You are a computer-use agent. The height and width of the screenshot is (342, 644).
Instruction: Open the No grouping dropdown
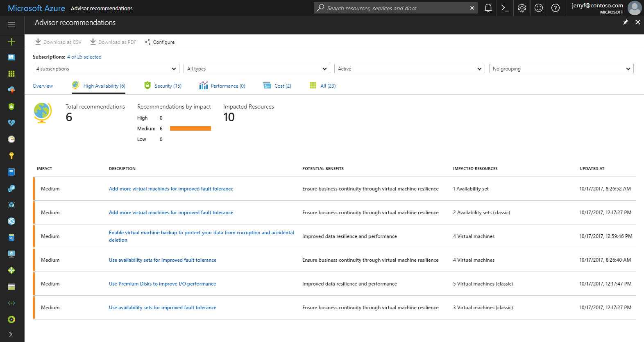coord(561,69)
